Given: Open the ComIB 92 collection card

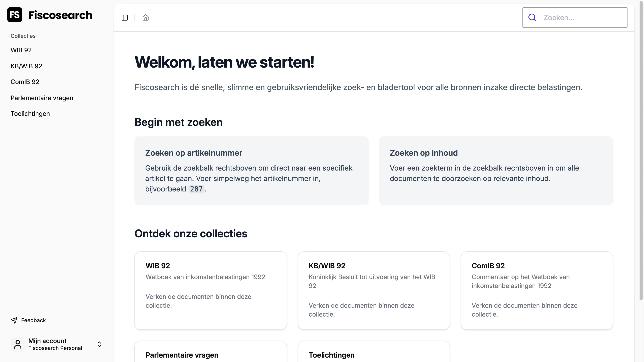Looking at the screenshot, I should (537, 290).
